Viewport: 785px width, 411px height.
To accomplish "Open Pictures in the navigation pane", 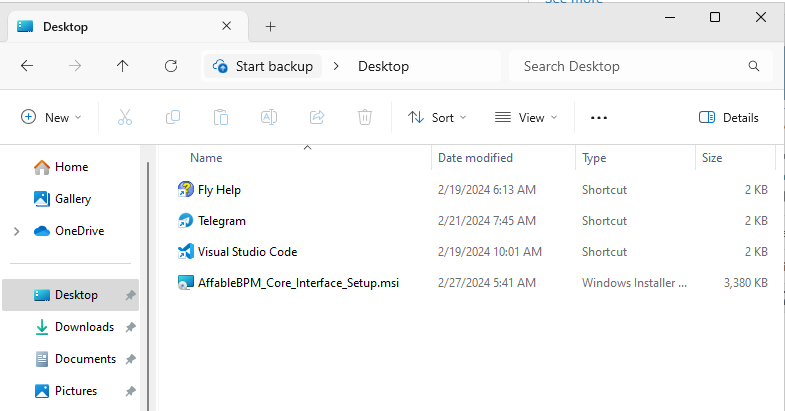I will tap(76, 391).
